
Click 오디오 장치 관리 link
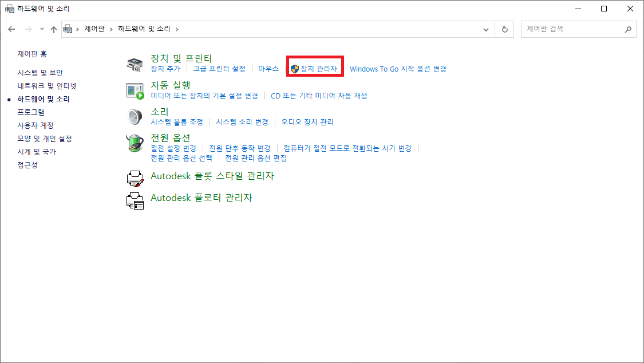point(307,121)
